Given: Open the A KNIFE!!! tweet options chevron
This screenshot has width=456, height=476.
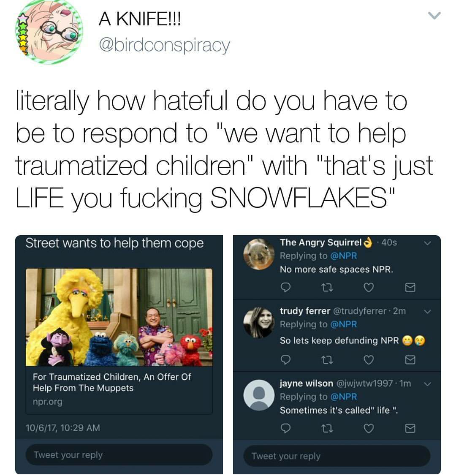Looking at the screenshot, I should point(434,15).
